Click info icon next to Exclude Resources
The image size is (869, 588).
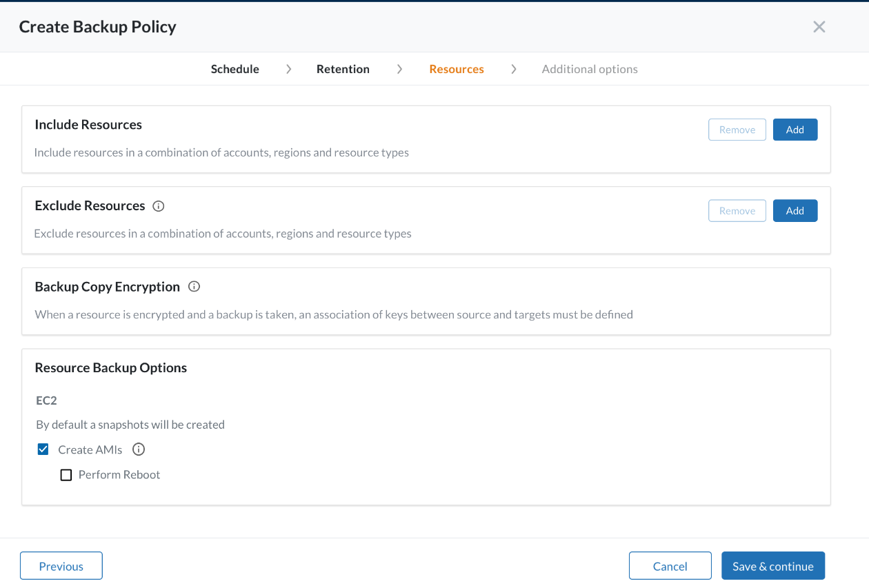[x=159, y=206]
